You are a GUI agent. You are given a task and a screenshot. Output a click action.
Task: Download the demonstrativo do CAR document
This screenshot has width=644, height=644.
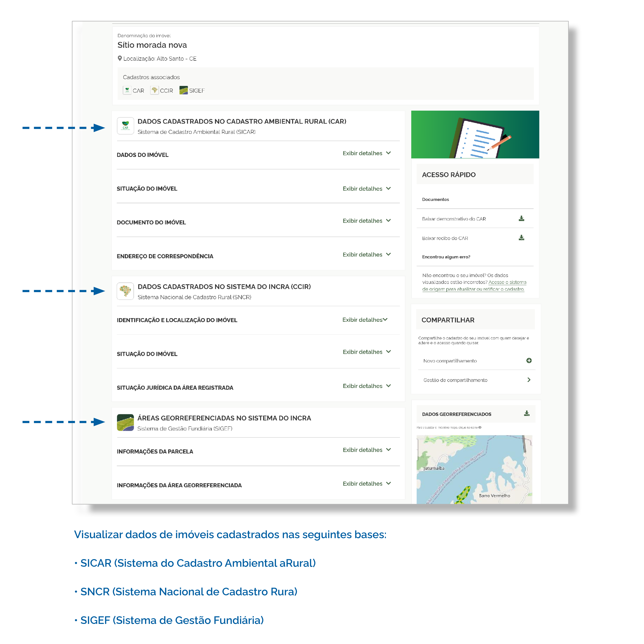point(521,219)
